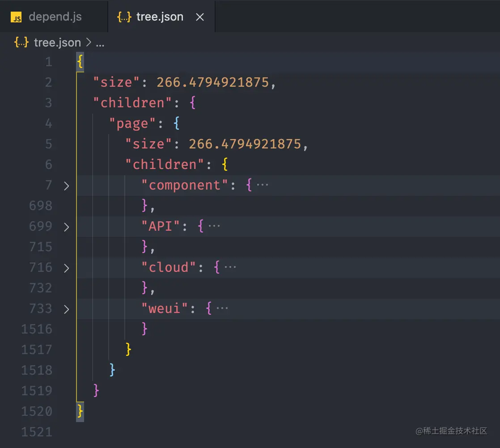The height and width of the screenshot is (448, 500).
Task: Click the inline ellipsis after "component" to unfold
Action: pyautogui.click(x=263, y=184)
